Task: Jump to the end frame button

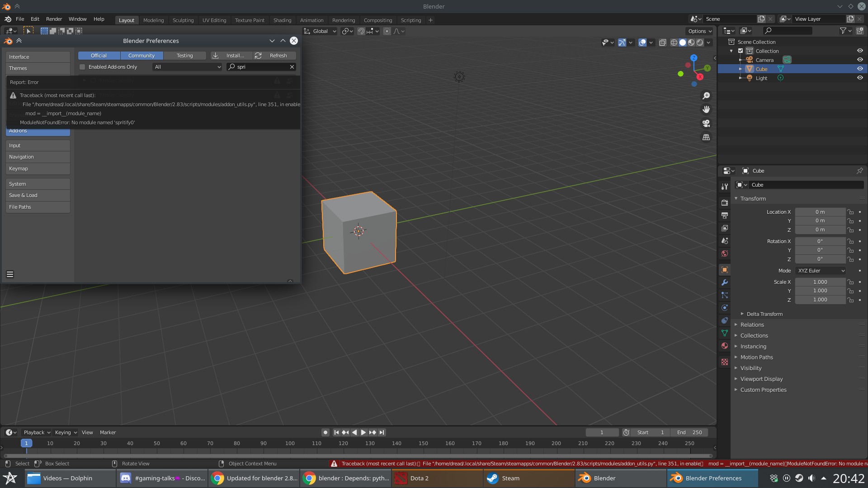Action: click(382, 432)
